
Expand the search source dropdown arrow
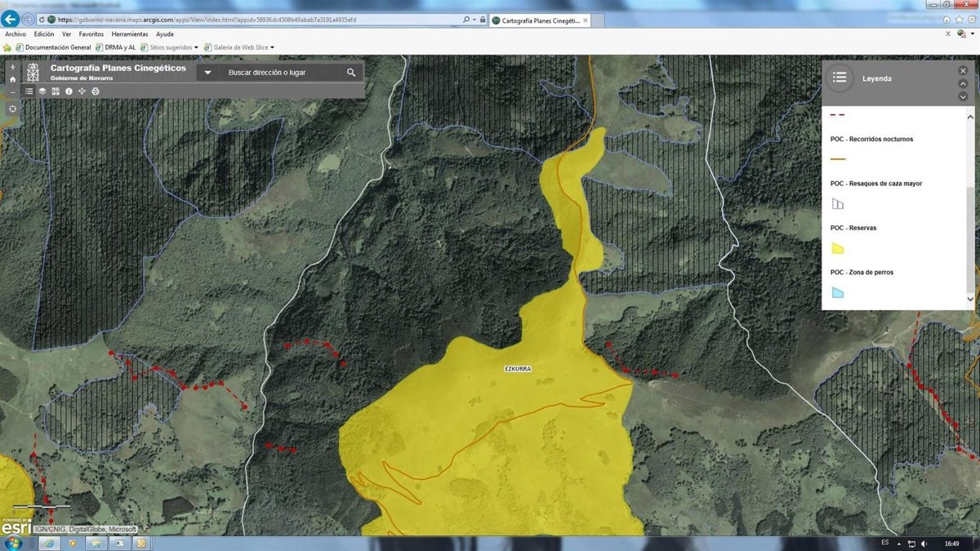(208, 73)
